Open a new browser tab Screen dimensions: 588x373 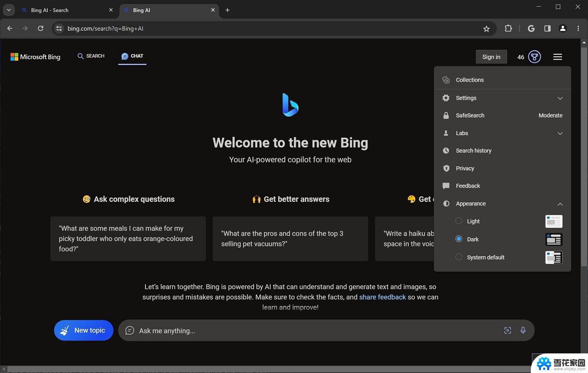pos(227,10)
